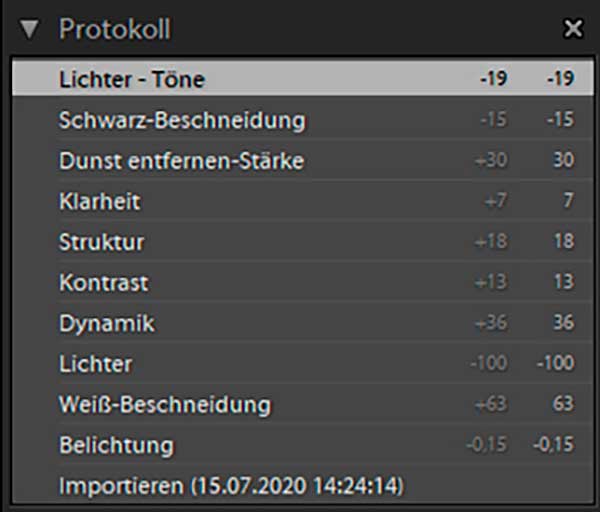The image size is (600, 512).
Task: Jump back to the Schwarz-Beschneidung history state
Action: point(182,120)
